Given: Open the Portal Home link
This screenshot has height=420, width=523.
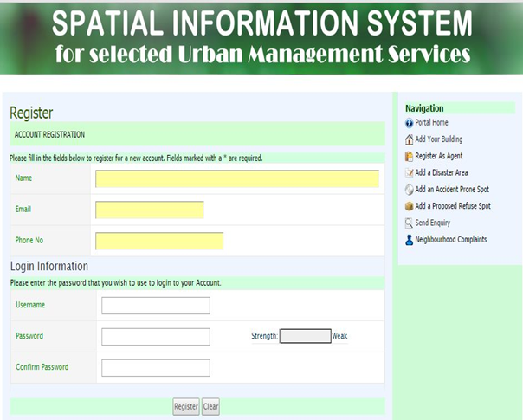Looking at the screenshot, I should [431, 123].
